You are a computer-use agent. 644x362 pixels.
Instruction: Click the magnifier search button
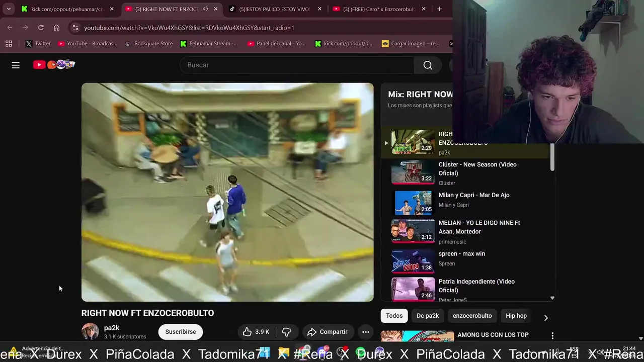click(x=428, y=65)
